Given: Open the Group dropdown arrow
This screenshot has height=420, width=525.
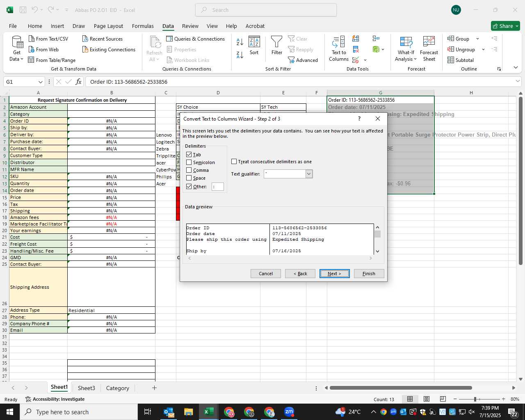Looking at the screenshot, I should [477, 39].
